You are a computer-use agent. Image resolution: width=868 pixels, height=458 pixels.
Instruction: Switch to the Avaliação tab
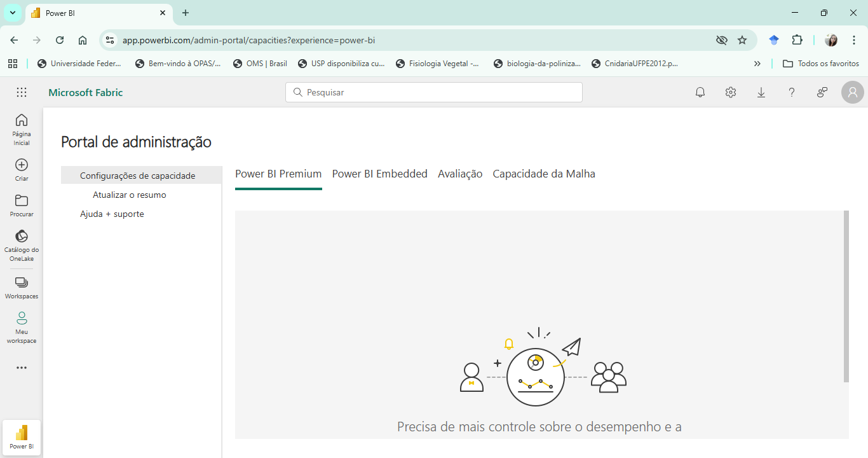coord(460,174)
